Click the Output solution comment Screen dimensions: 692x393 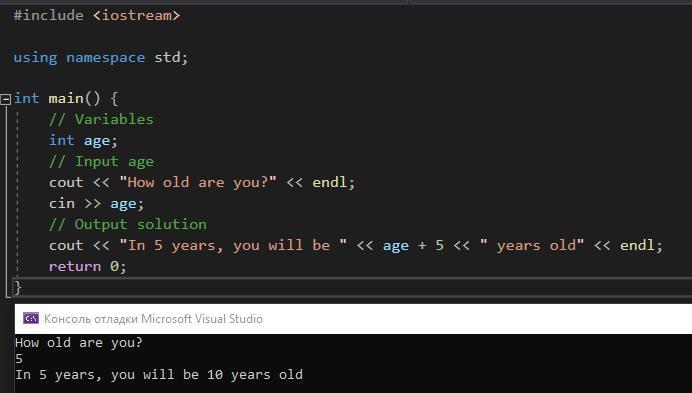[128, 224]
